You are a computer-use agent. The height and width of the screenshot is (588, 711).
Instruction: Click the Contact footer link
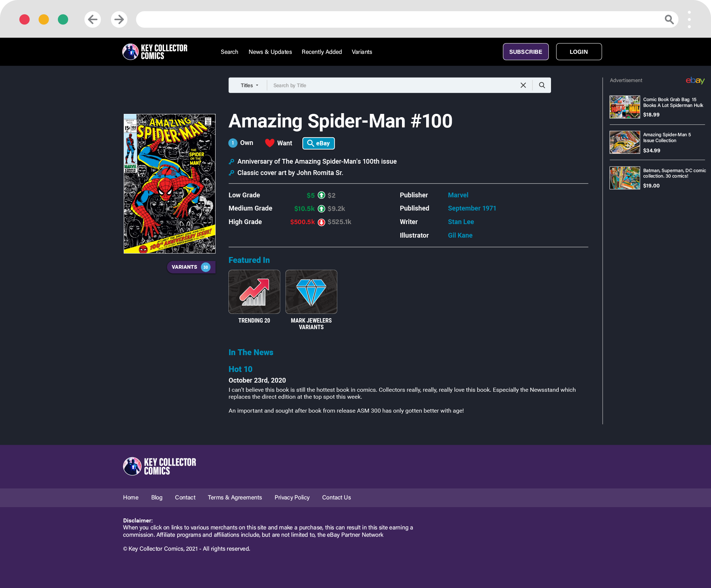[x=185, y=498]
